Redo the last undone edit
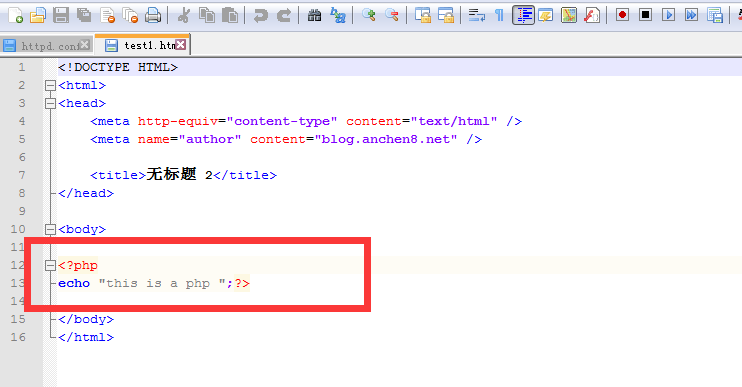 click(283, 16)
